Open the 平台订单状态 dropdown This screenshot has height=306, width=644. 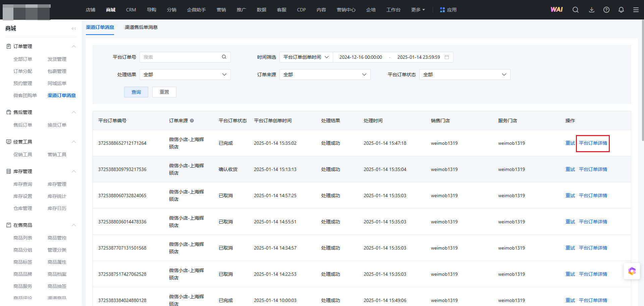coord(465,75)
